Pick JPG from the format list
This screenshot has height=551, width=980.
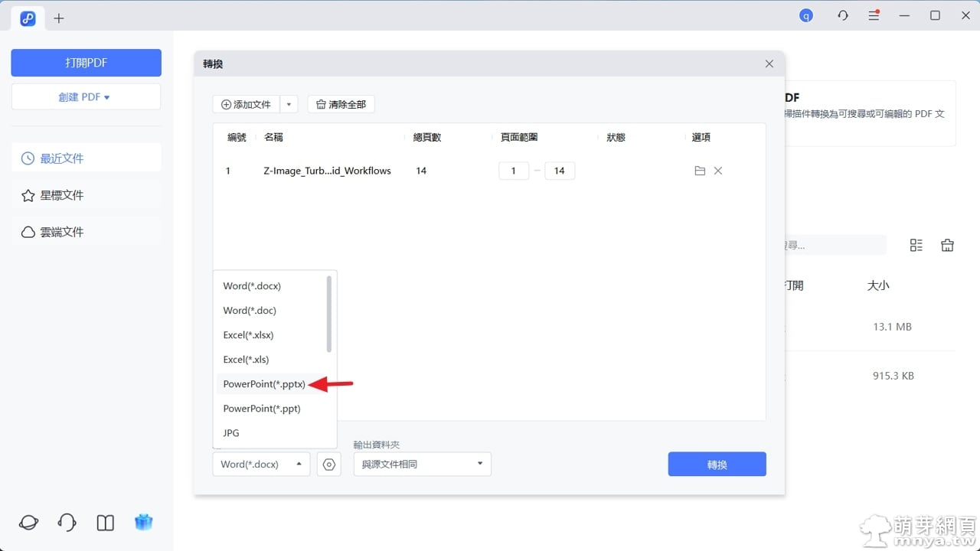(x=231, y=433)
